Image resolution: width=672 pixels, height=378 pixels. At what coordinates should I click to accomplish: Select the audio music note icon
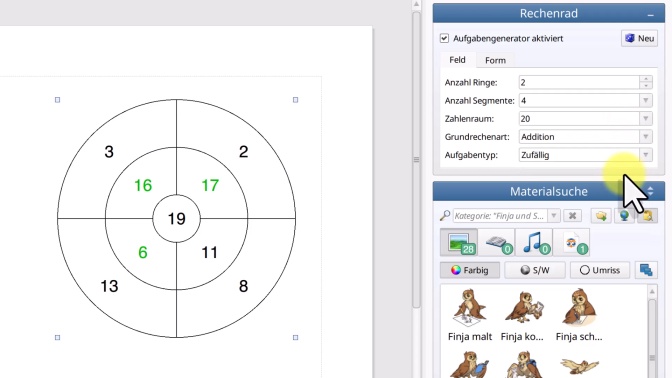tap(534, 243)
